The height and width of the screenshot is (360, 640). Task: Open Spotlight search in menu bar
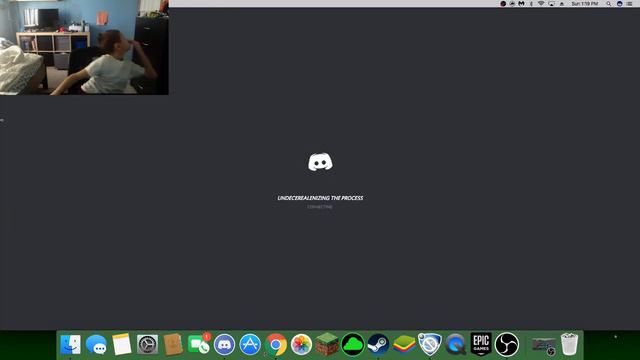[x=609, y=4]
